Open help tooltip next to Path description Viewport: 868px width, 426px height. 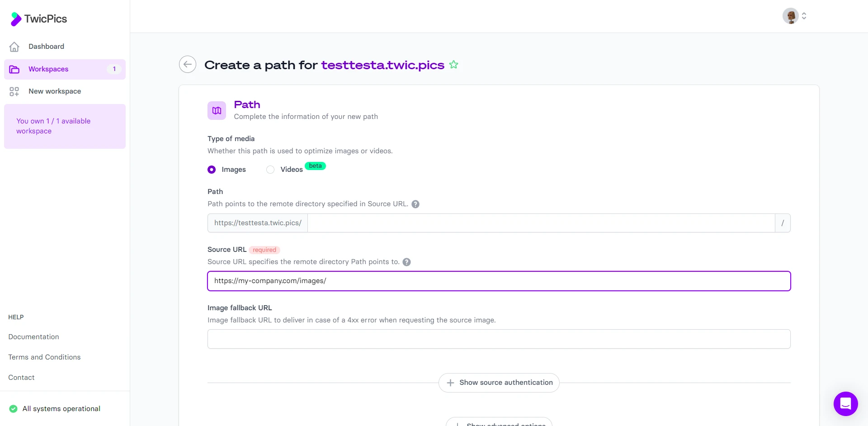[x=415, y=204]
